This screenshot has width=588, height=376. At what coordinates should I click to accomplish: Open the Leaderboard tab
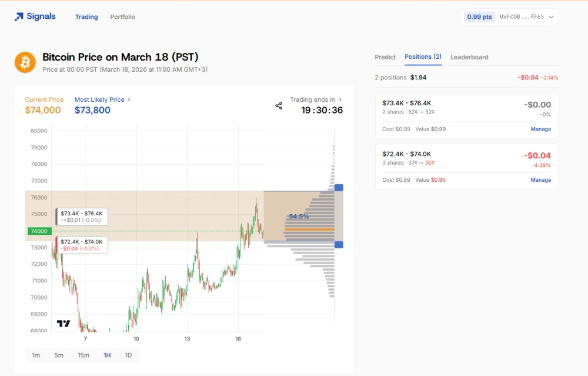[469, 57]
